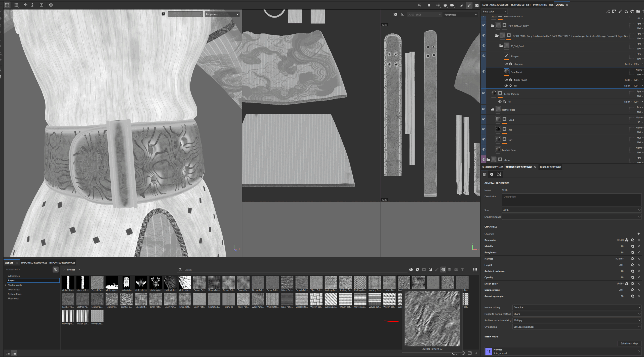644x357 pixels.
Task: Open the Display Settings tab
Action: tap(550, 167)
